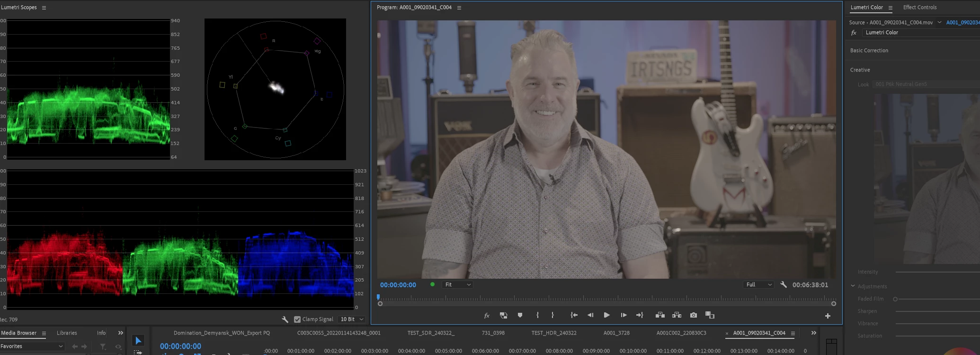Image resolution: width=980 pixels, height=355 pixels.
Task: Click the Extract button
Action: point(677,315)
